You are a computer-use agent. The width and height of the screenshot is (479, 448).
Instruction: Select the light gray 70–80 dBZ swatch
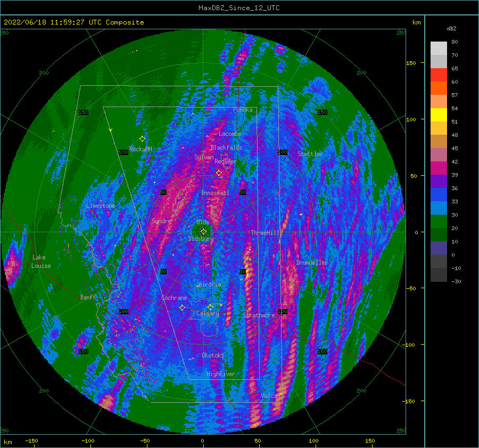[x=439, y=48]
